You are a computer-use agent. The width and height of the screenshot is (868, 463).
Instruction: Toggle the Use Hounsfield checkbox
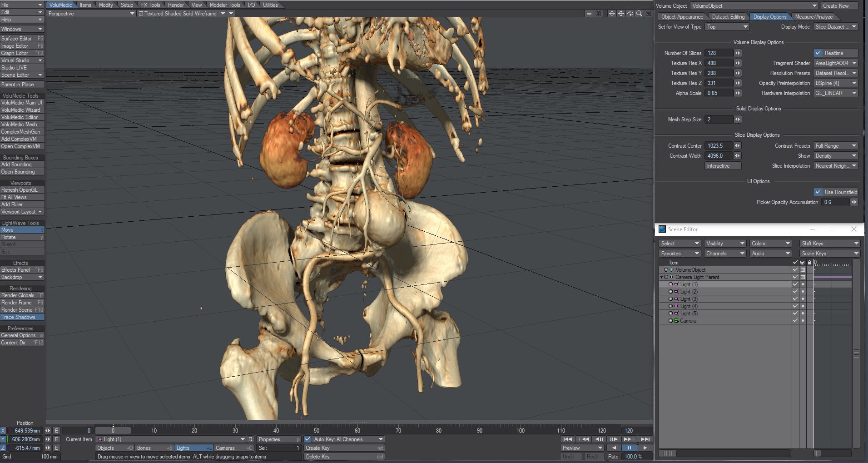(818, 192)
